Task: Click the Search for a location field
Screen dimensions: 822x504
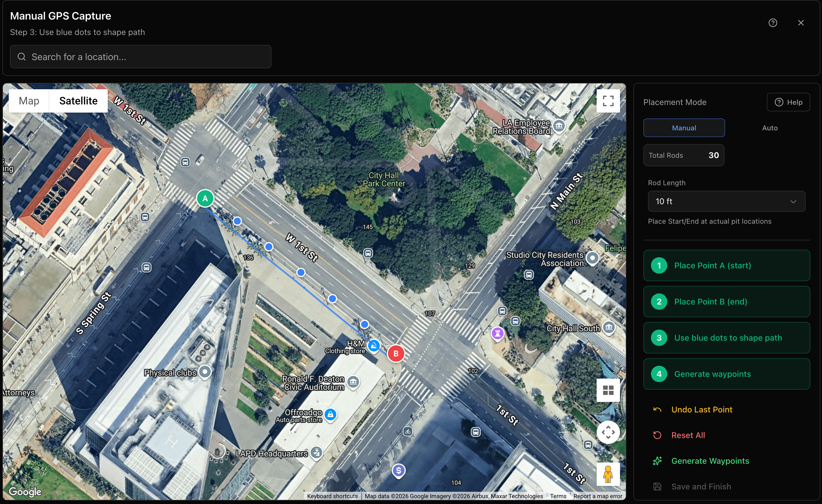Action: (x=140, y=57)
